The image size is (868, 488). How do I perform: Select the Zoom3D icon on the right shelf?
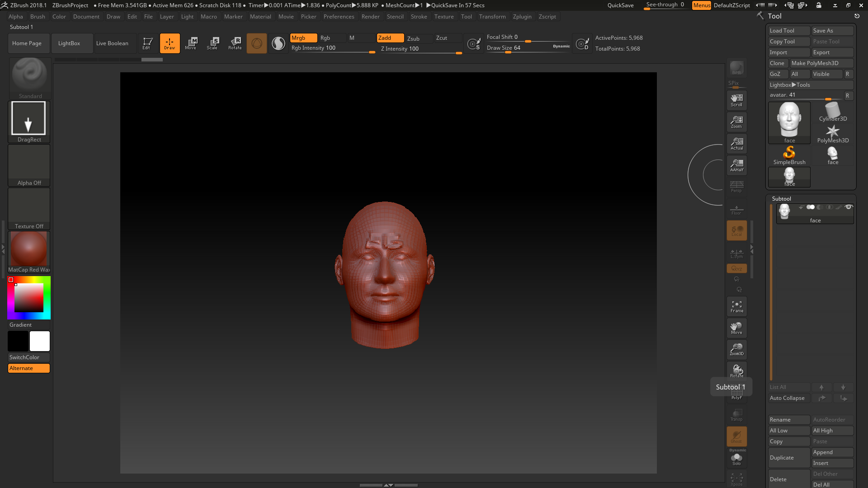tap(736, 349)
